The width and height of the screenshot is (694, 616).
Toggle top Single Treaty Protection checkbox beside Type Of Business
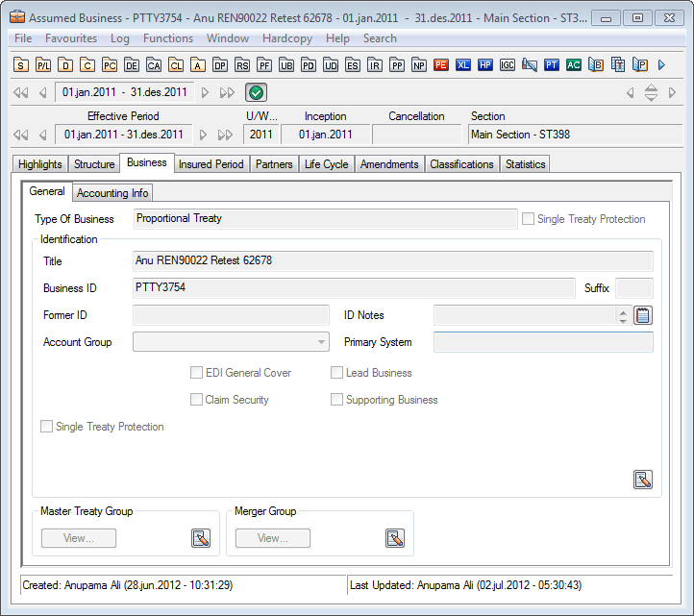click(528, 218)
